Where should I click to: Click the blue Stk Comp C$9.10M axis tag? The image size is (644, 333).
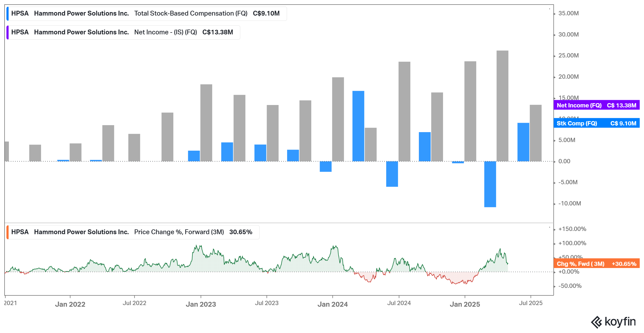tap(596, 123)
